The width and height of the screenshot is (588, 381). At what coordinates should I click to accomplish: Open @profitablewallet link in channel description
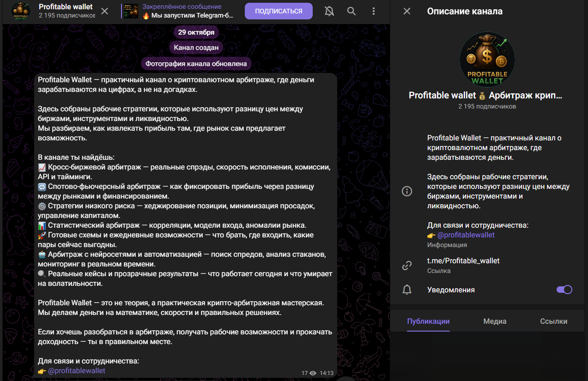coord(466,235)
